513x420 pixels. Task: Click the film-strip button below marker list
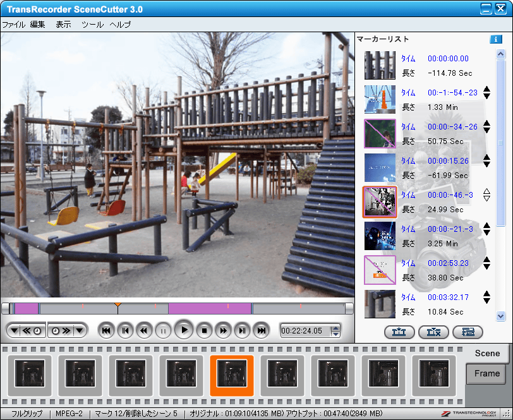468,332
